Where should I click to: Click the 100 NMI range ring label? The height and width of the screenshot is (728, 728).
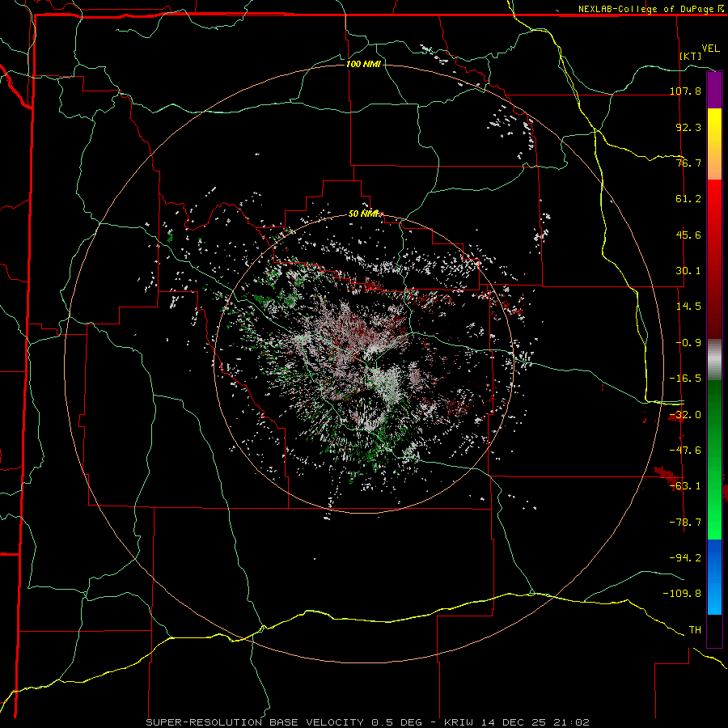pyautogui.click(x=363, y=64)
